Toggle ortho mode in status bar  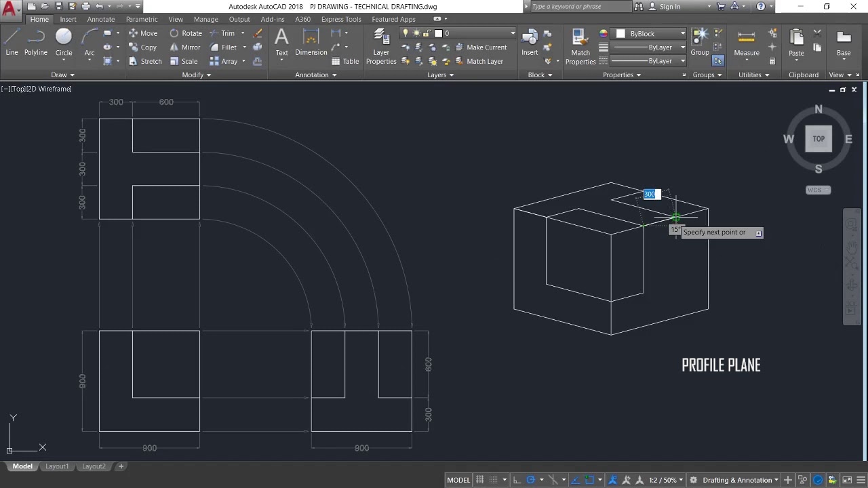point(517,480)
